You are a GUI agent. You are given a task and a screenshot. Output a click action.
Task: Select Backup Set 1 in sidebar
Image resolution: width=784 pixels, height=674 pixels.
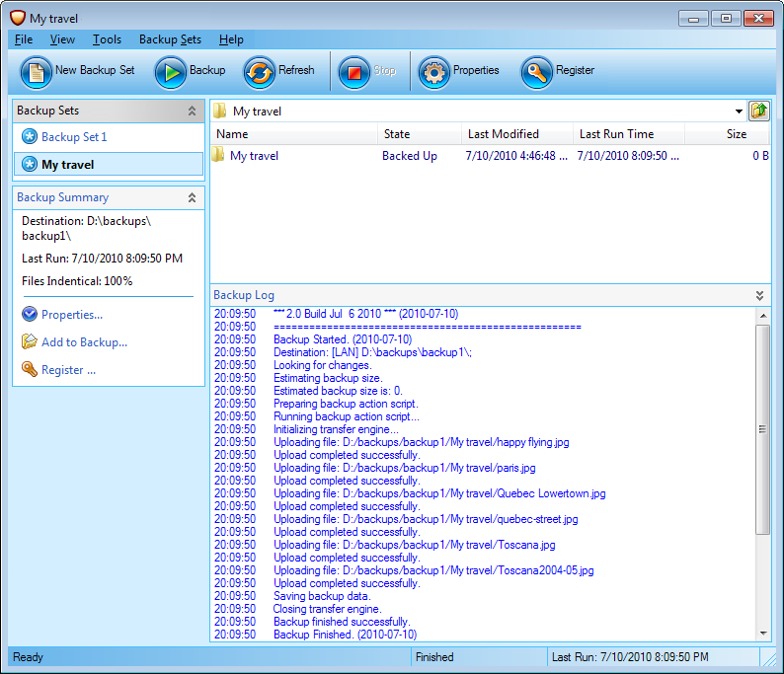click(x=74, y=137)
